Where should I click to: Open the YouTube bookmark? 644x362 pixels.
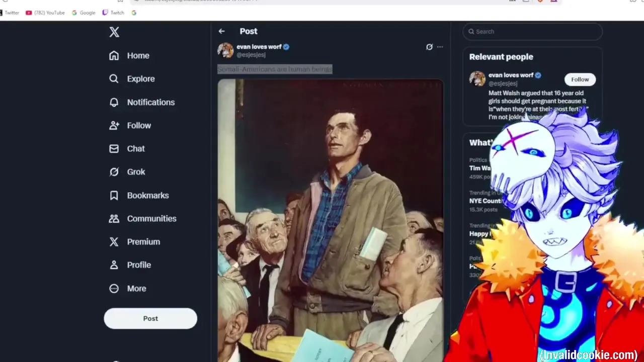[x=45, y=13]
